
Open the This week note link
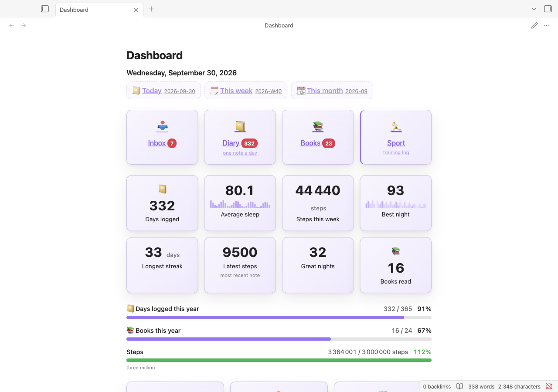(236, 91)
